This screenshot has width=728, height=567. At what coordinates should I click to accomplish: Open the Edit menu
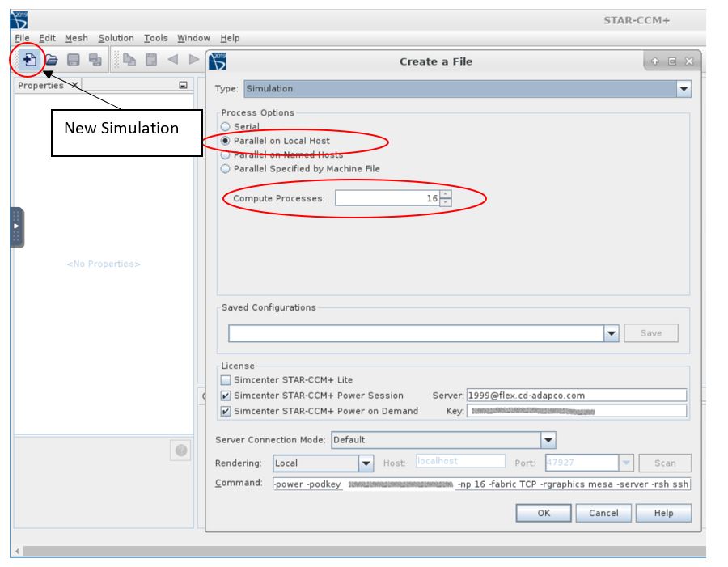(x=47, y=38)
